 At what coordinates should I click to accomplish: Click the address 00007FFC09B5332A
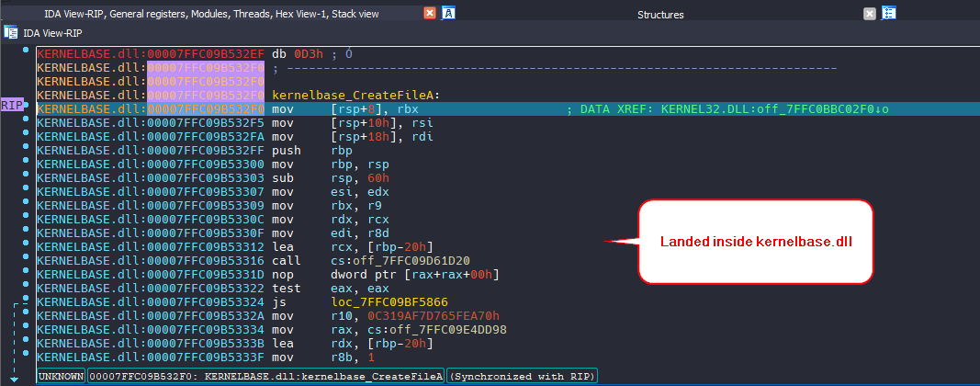[x=207, y=316]
